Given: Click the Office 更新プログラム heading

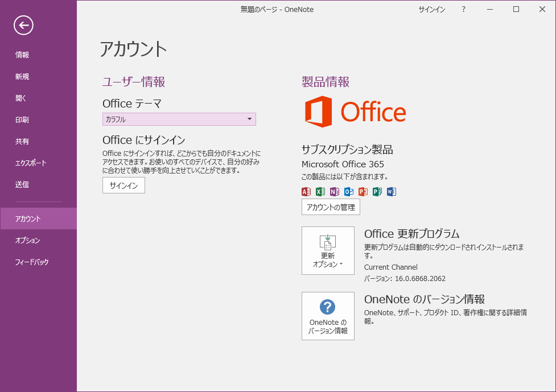Looking at the screenshot, I should 411,234.
